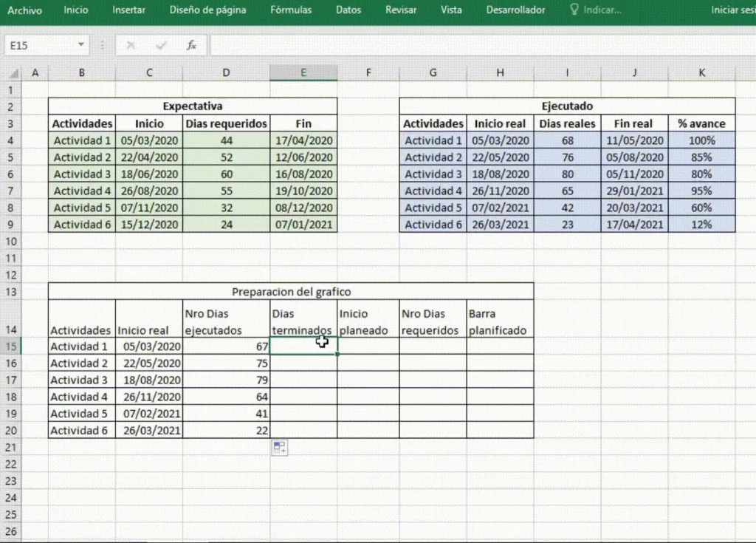This screenshot has width=756, height=543.
Task: Expand the Name Box dropdown arrow
Action: pyautogui.click(x=81, y=45)
